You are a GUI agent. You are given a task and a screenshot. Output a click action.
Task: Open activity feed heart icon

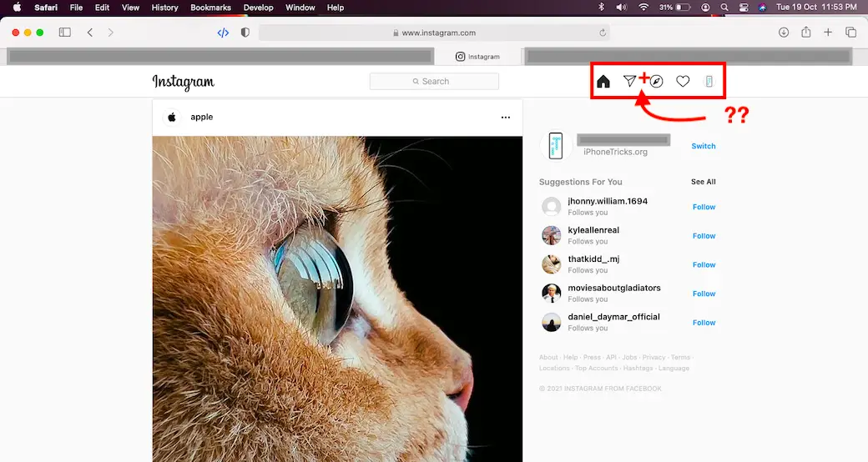click(x=683, y=81)
